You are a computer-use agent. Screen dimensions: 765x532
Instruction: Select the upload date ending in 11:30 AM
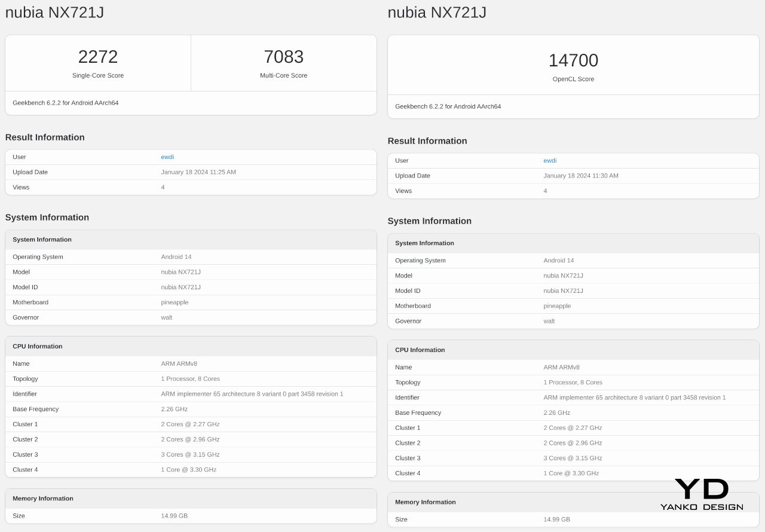(x=581, y=176)
